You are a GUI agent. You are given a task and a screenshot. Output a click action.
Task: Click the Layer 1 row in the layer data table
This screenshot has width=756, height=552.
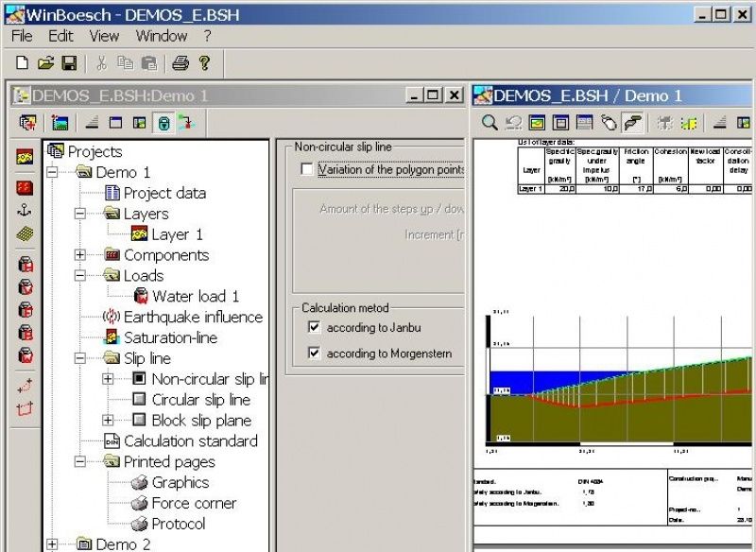tap(634, 189)
